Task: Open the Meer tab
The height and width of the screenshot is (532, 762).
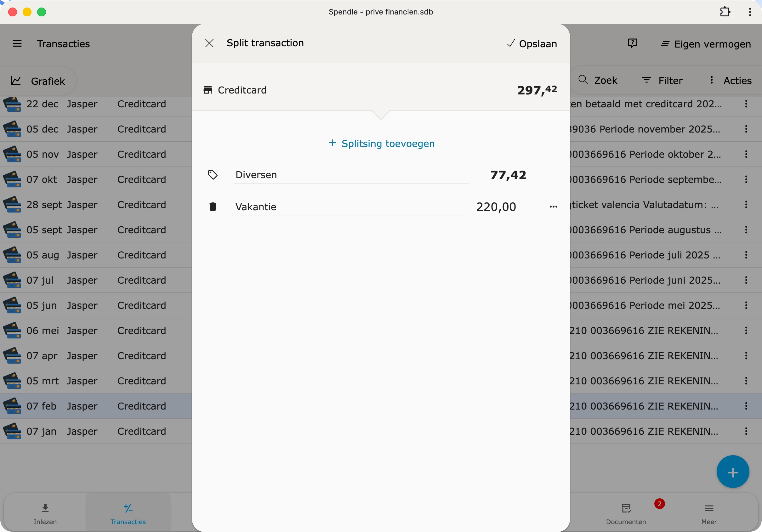Action: 709,513
